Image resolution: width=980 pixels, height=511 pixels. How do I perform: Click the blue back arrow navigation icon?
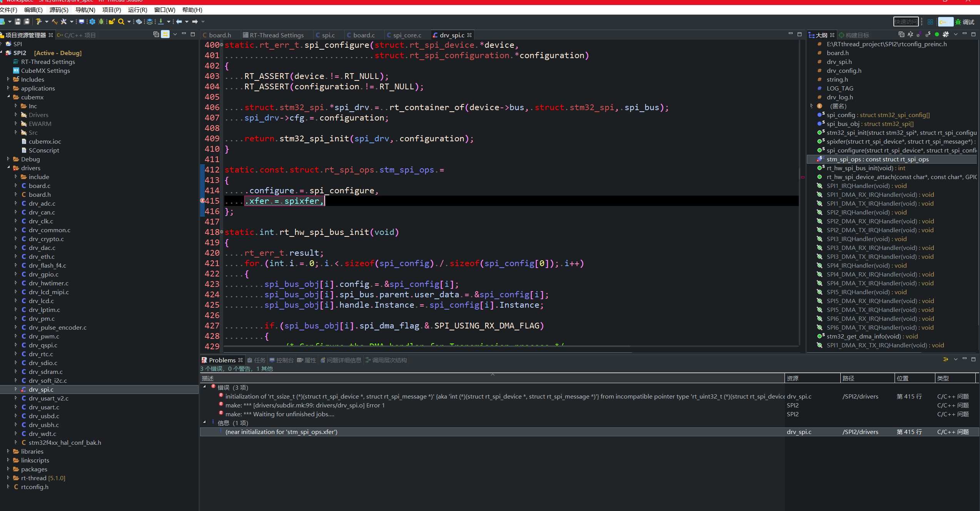179,22
